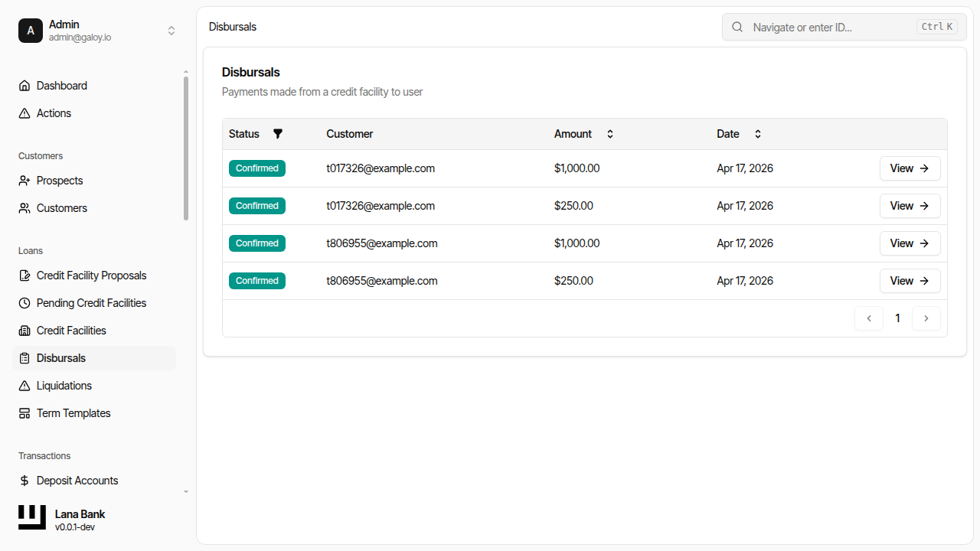The image size is (980, 551).
Task: Click the Actions warning triangle icon
Action: coord(24,113)
